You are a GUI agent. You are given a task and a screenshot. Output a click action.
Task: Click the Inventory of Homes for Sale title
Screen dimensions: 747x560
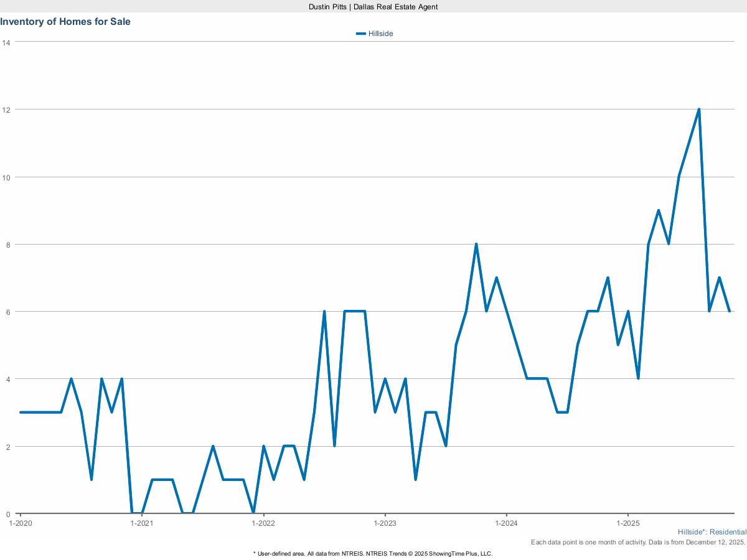65,22
